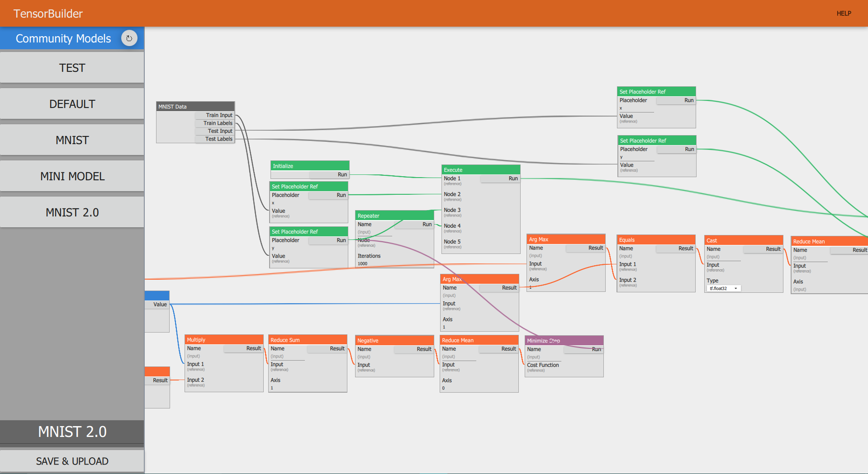Click the Multiply Name input field
The image size is (868, 474).
tap(204, 356)
